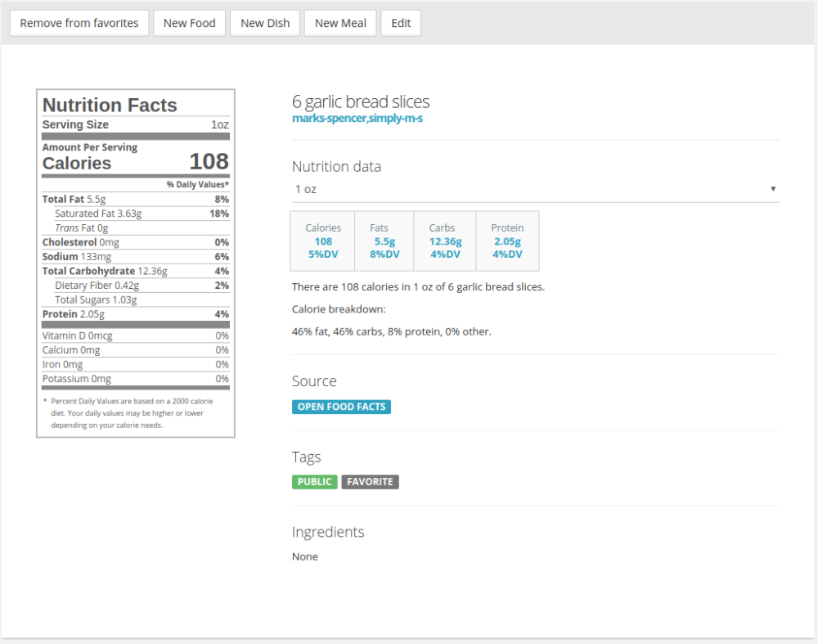818x644 pixels.
Task: Click the Saturated Fat 3.63g row
Action: click(136, 214)
